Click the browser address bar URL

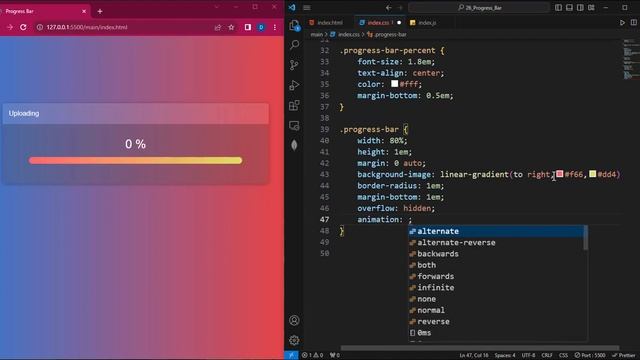tap(87, 27)
